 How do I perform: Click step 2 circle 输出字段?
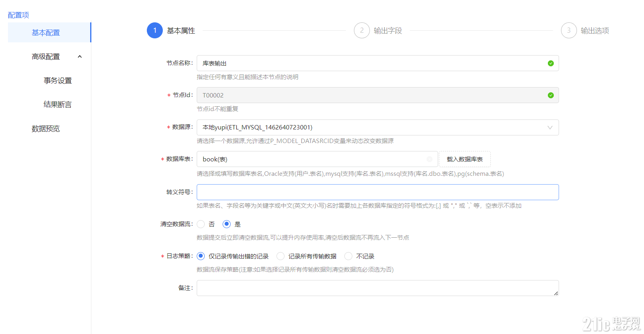point(362,30)
